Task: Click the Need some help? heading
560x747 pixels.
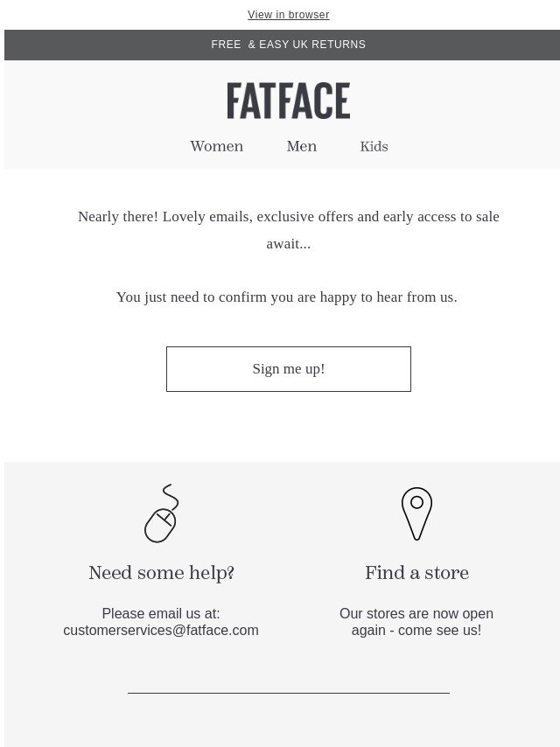Action: tap(161, 573)
